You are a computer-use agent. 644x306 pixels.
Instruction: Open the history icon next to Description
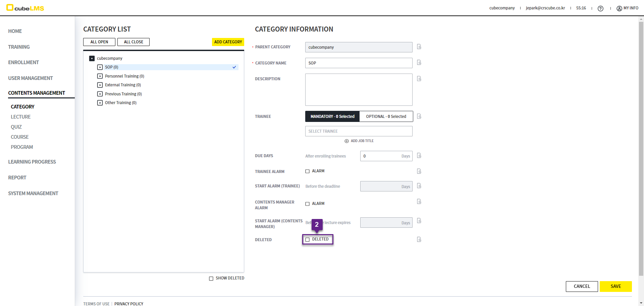[x=419, y=79]
